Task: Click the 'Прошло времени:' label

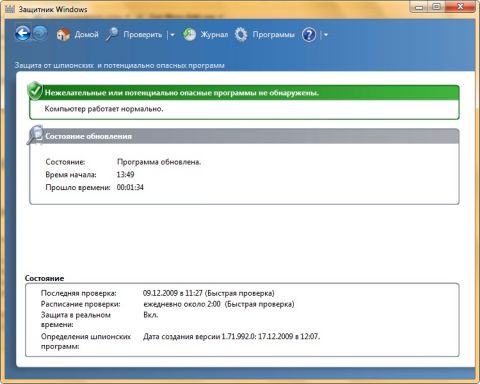Action: (78, 187)
